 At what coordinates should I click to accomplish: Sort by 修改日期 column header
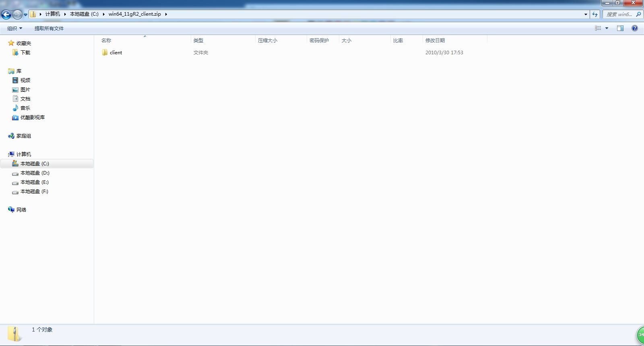(435, 40)
